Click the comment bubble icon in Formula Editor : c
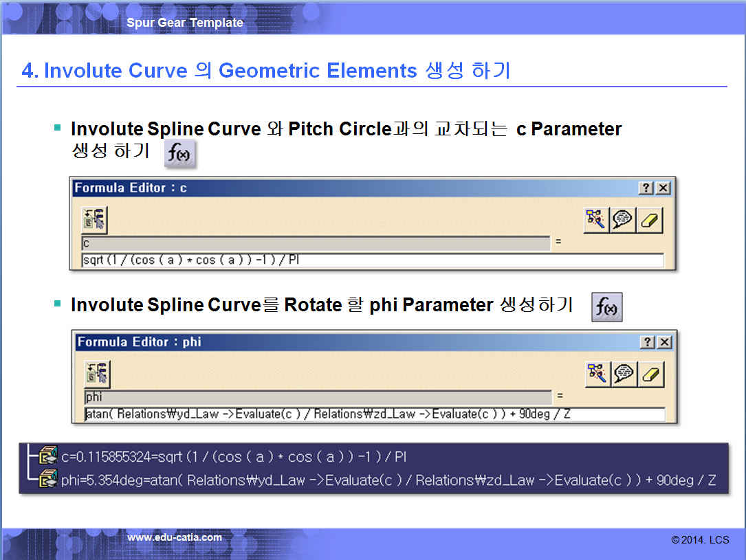 [x=622, y=220]
